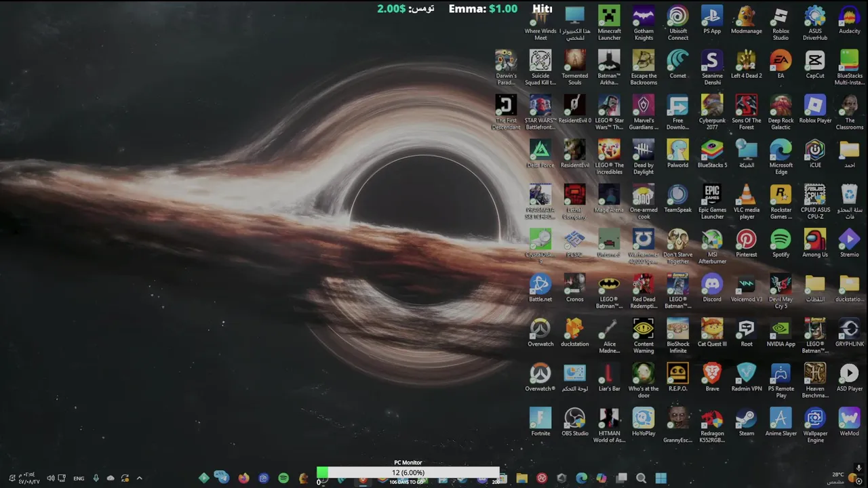The image size is (868, 488).
Task: Open the Gotham Knights shortcut
Action: [x=644, y=23]
